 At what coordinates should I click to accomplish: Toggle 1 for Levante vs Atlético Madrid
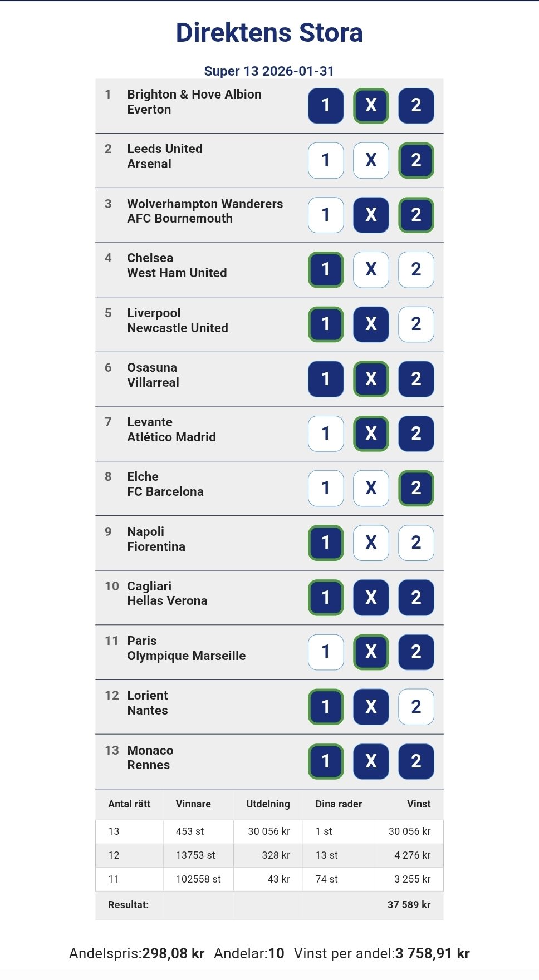(326, 434)
